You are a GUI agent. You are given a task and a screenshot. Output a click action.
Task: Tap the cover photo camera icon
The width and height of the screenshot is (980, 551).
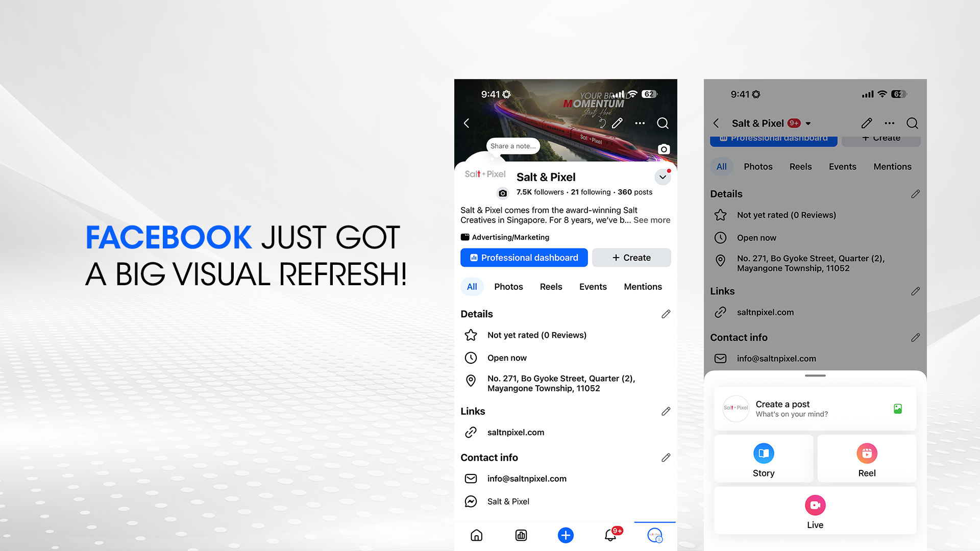click(664, 149)
